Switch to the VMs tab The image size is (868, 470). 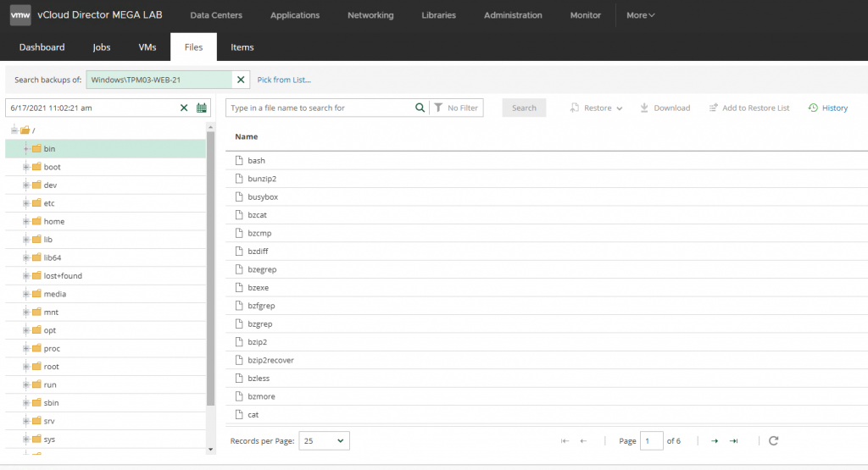tap(147, 47)
